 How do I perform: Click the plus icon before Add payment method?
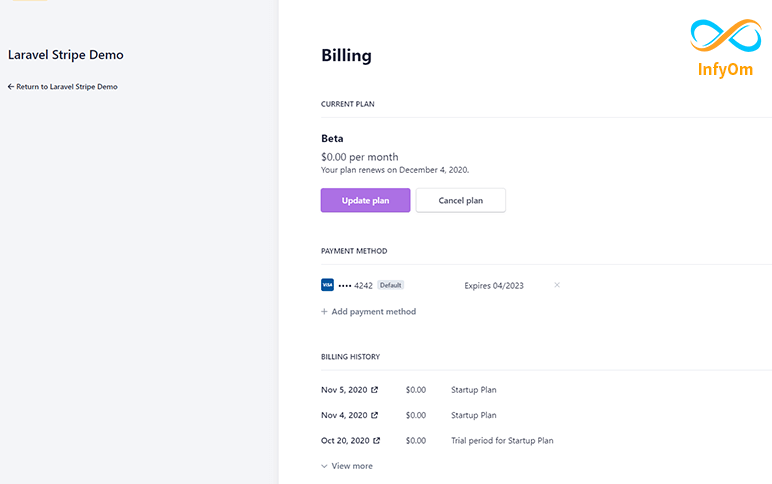coord(324,312)
